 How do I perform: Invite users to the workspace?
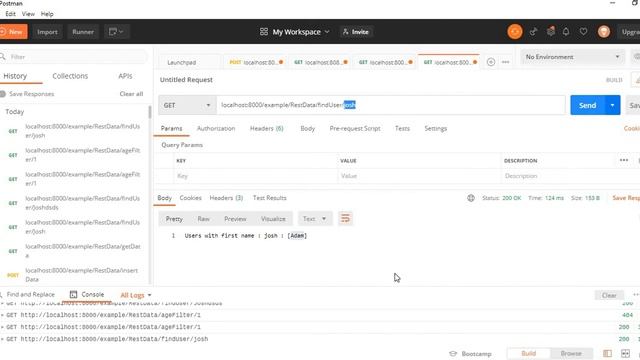pos(356,32)
